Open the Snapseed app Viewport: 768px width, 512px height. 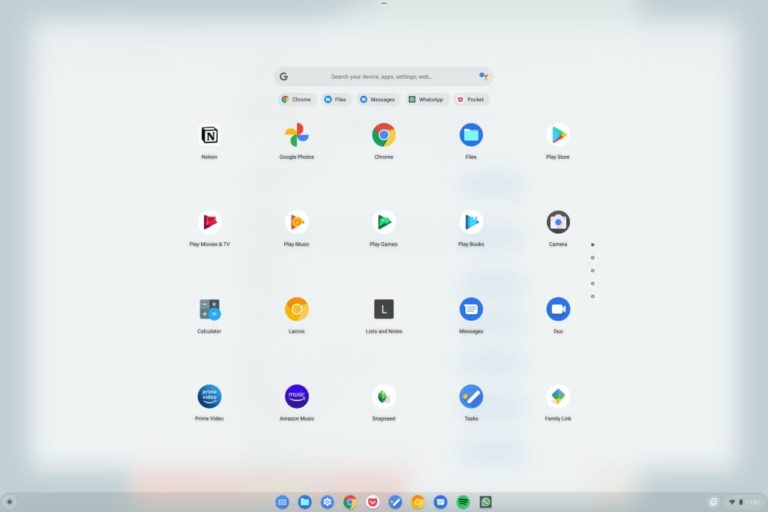pos(384,396)
